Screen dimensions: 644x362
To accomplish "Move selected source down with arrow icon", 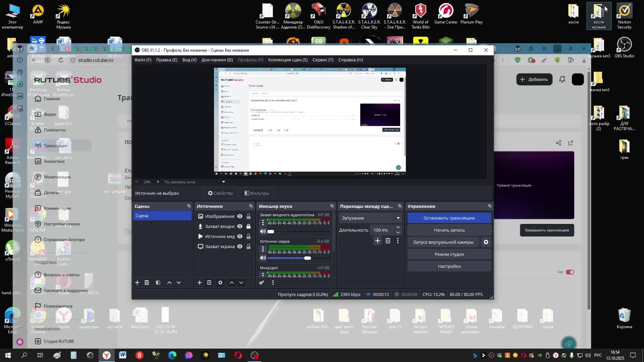I will point(241,283).
